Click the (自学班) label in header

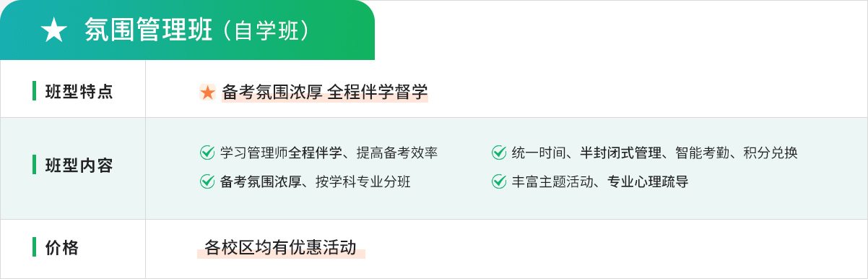pos(266,30)
